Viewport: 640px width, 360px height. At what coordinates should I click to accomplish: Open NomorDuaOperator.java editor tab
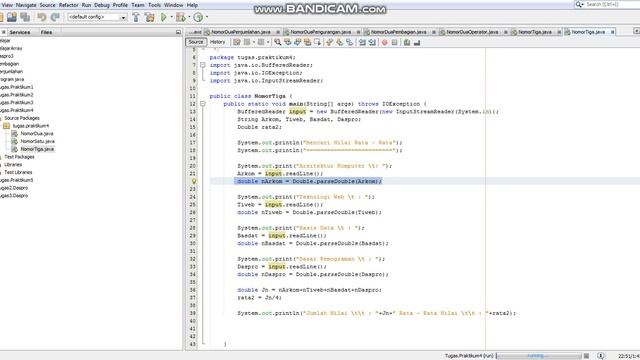click(x=472, y=32)
